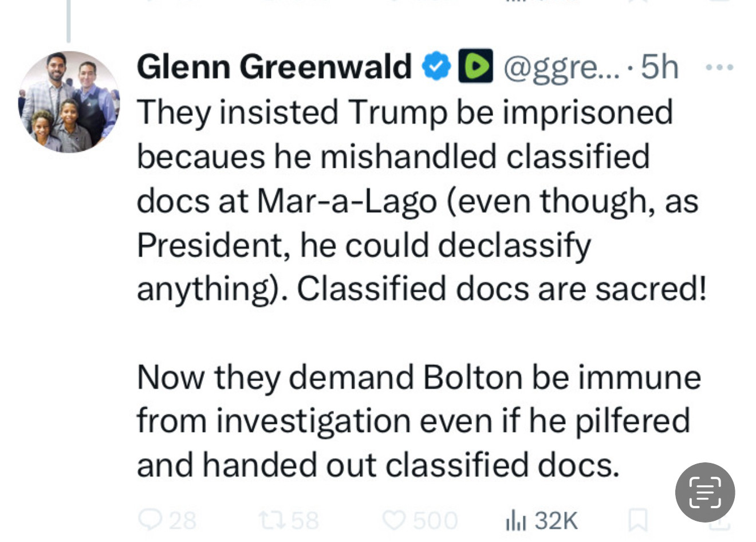The width and height of the screenshot is (756, 542).
Task: Click the vertical thread connector line above avatar
Action: point(69,21)
